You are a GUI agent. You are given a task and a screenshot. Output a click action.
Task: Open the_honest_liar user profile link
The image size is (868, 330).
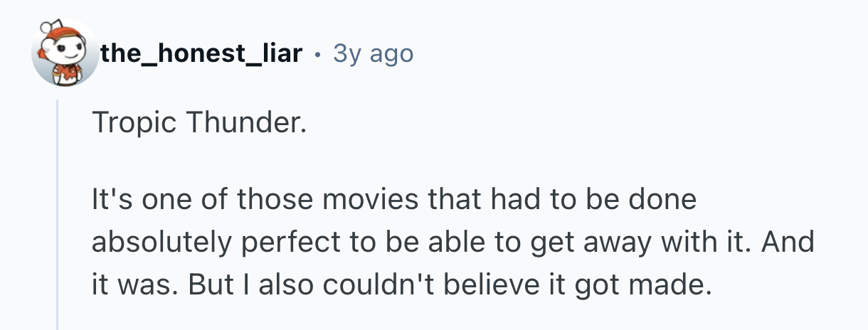201,53
